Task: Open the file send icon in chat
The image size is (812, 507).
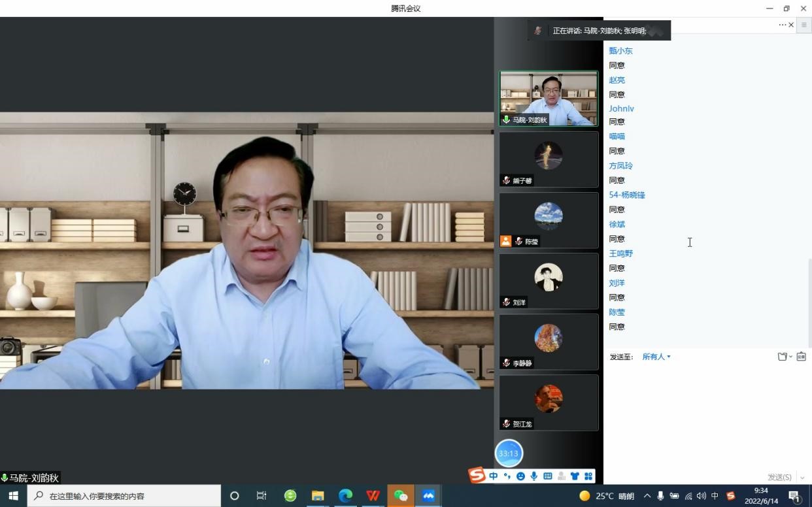Action: click(782, 357)
